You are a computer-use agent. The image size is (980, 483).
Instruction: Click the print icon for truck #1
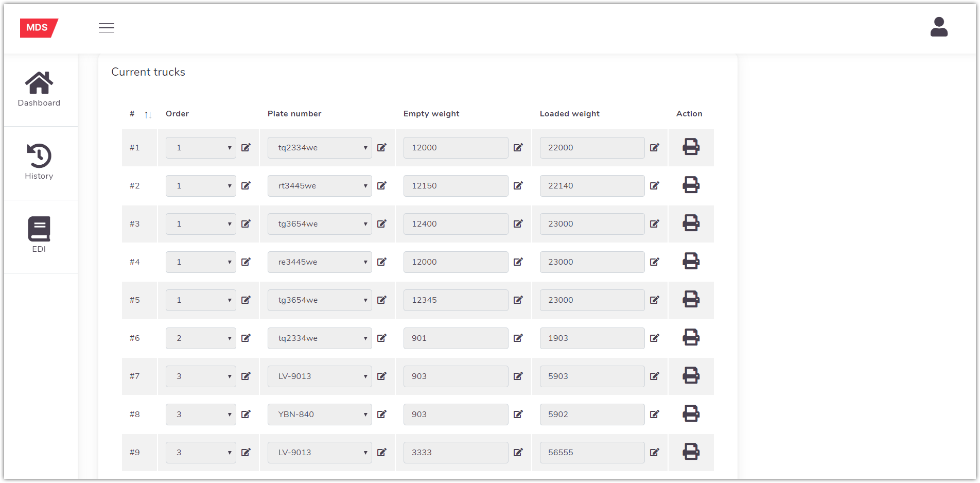691,147
